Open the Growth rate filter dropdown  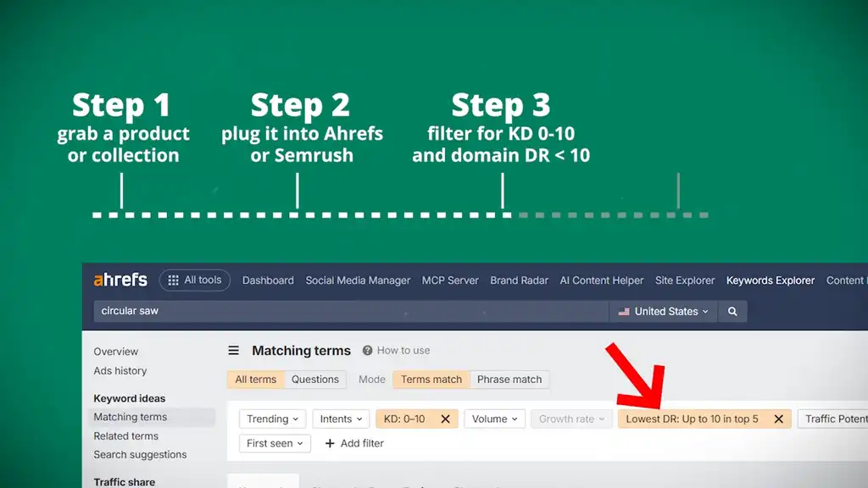tap(571, 419)
